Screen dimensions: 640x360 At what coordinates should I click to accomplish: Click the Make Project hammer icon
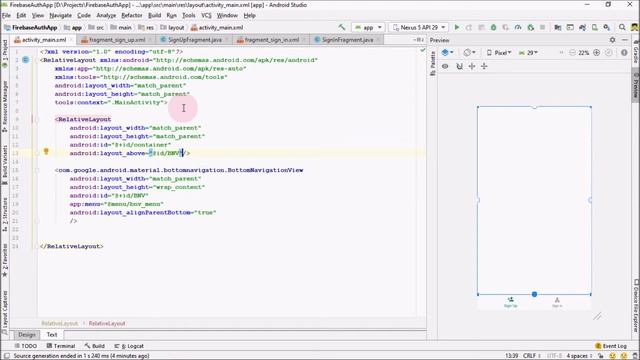342,27
